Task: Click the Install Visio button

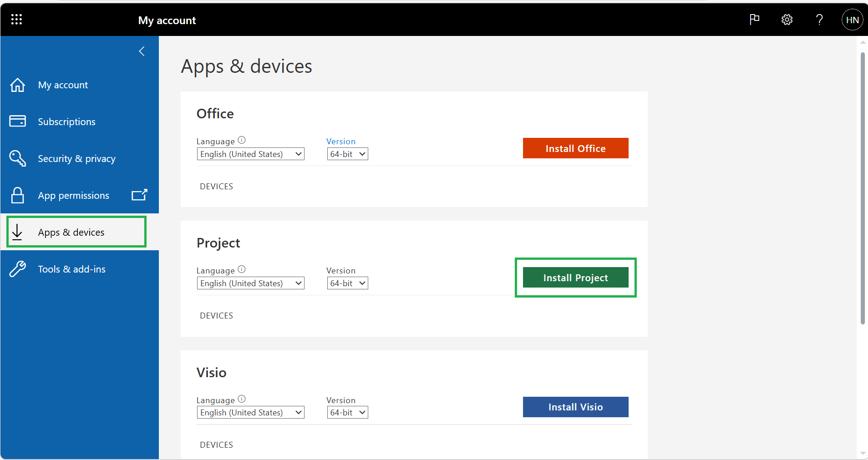Action: pyautogui.click(x=575, y=407)
